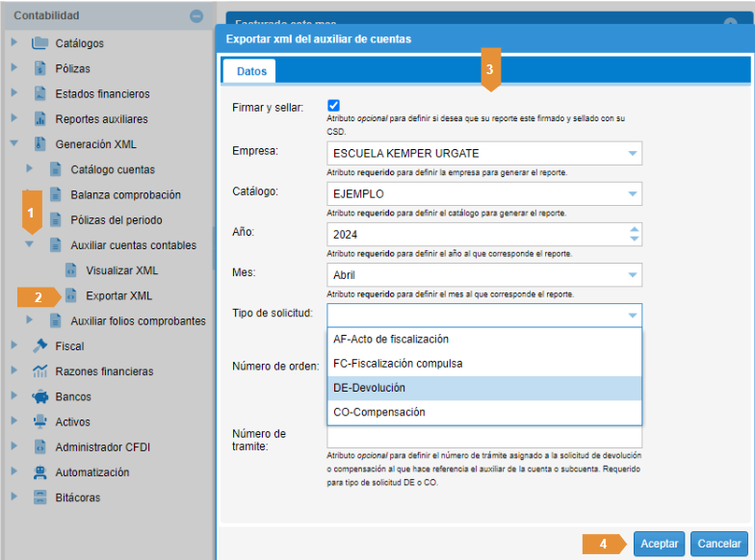Image resolution: width=755 pixels, height=560 pixels.
Task: Click the Activos icon in sidebar
Action: pos(39,421)
